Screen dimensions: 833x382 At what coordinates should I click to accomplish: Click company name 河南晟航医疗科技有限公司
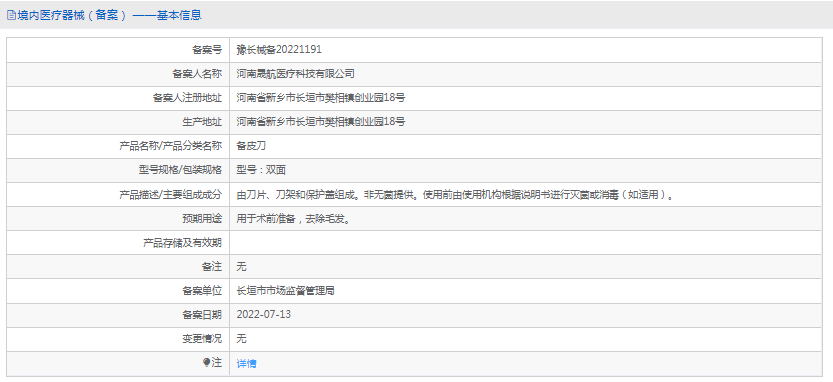tap(295, 74)
